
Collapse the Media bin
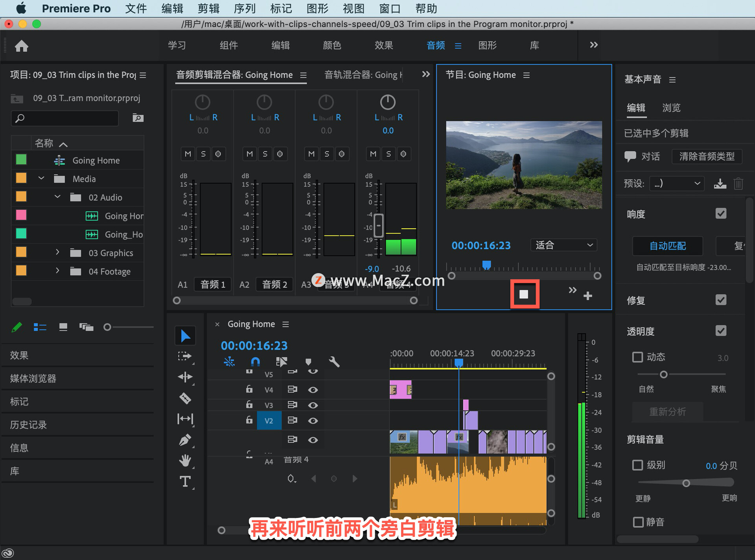pyautogui.click(x=41, y=178)
